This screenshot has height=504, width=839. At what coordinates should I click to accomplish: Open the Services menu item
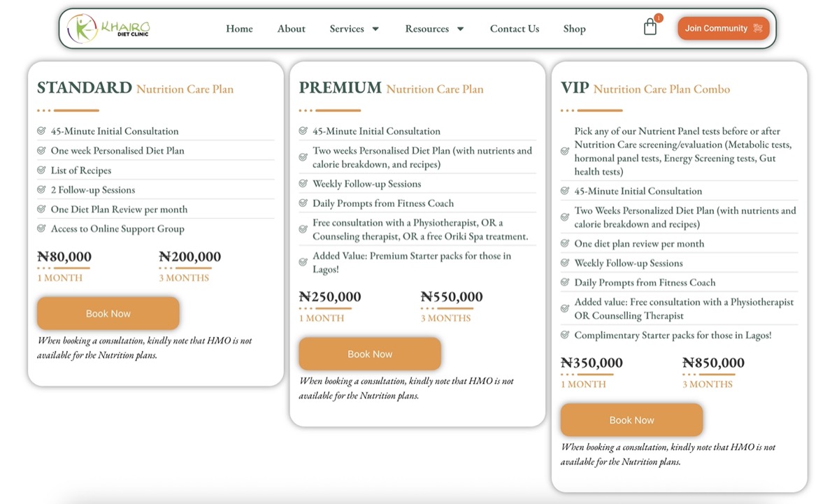click(x=347, y=29)
